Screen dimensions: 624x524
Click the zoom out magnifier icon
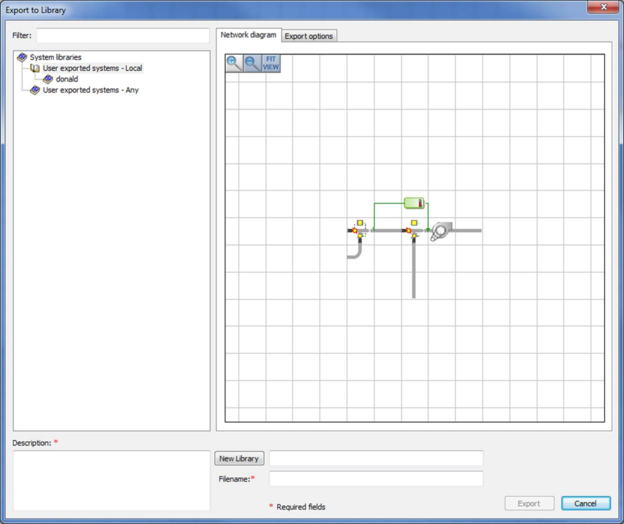[251, 62]
